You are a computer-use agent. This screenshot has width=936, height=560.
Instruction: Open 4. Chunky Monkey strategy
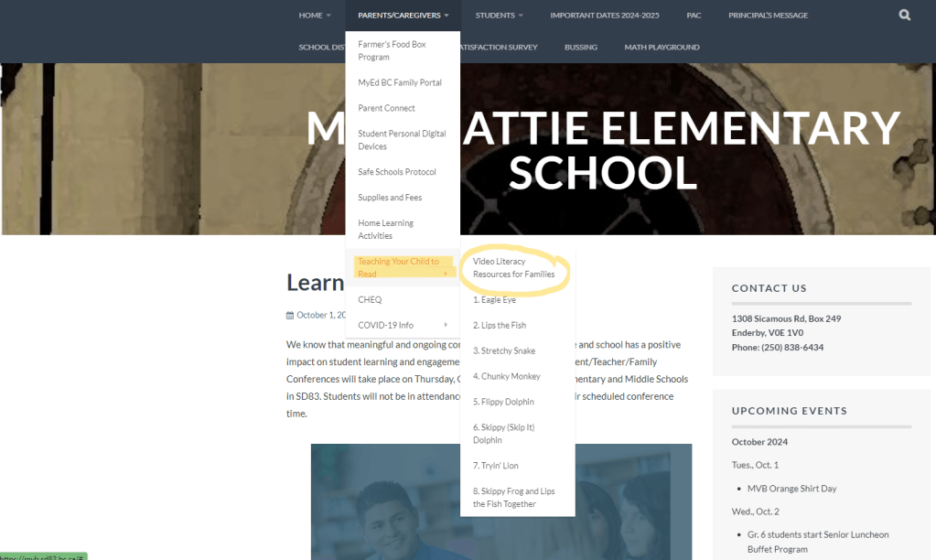coord(506,376)
